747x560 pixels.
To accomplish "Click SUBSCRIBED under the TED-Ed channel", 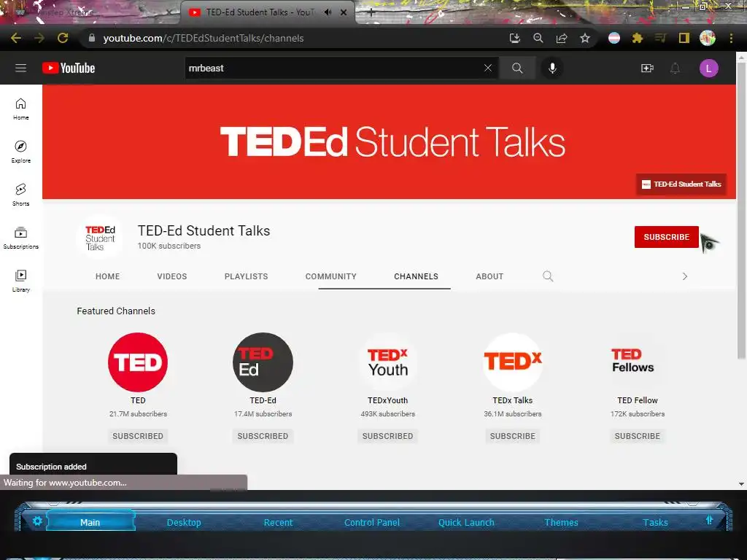I will tap(263, 436).
